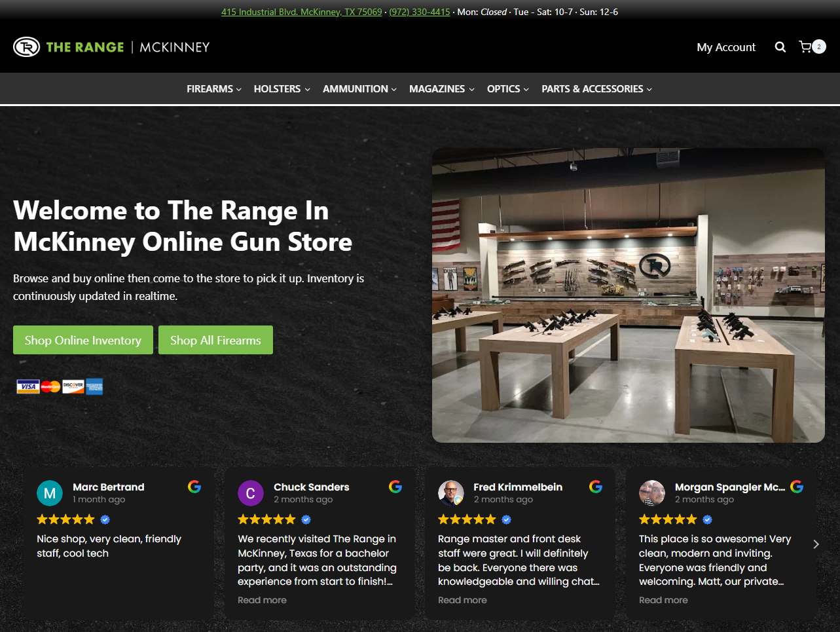Click the Welcome to The Range heading

point(183,226)
